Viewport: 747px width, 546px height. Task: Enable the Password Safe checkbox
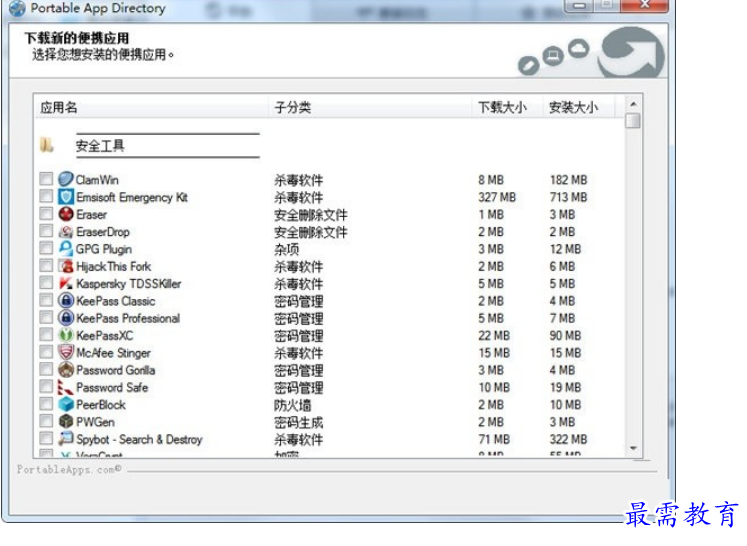(46, 386)
